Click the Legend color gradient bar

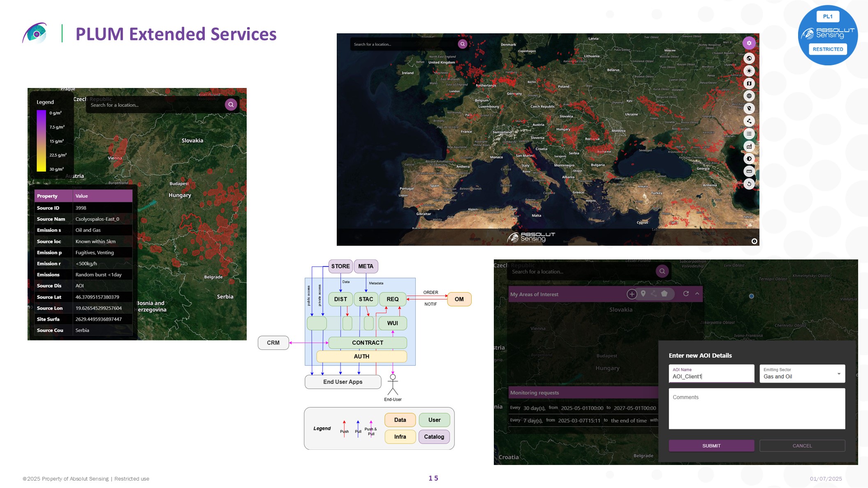(41, 141)
